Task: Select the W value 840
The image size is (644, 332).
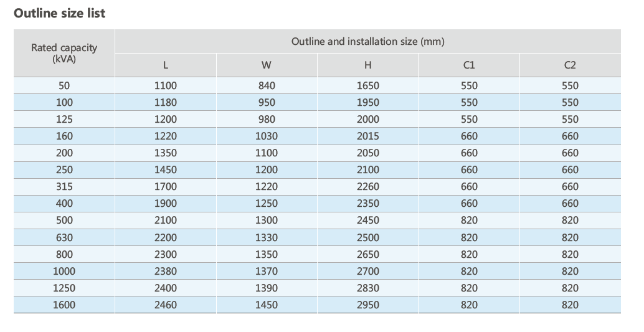Action: pyautogui.click(x=266, y=86)
